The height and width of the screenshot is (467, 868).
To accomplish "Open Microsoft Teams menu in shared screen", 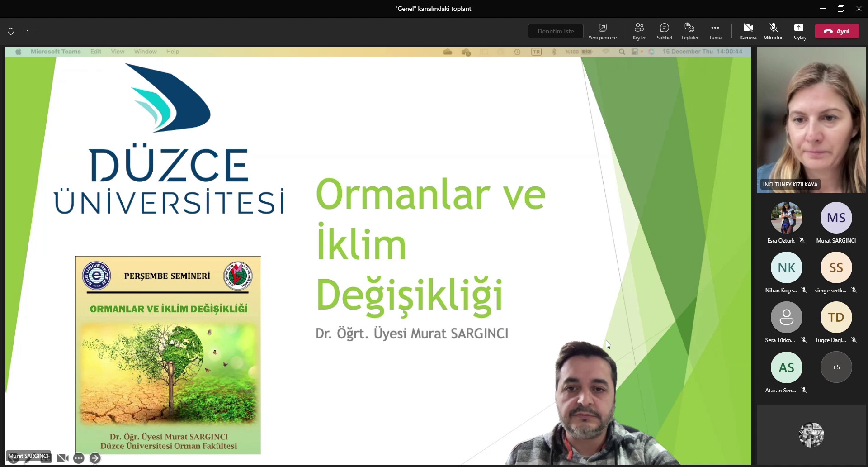I will [x=56, y=52].
